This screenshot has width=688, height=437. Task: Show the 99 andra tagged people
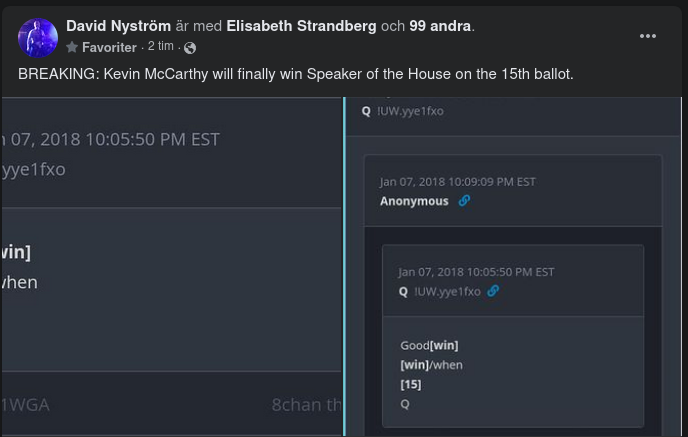440,26
